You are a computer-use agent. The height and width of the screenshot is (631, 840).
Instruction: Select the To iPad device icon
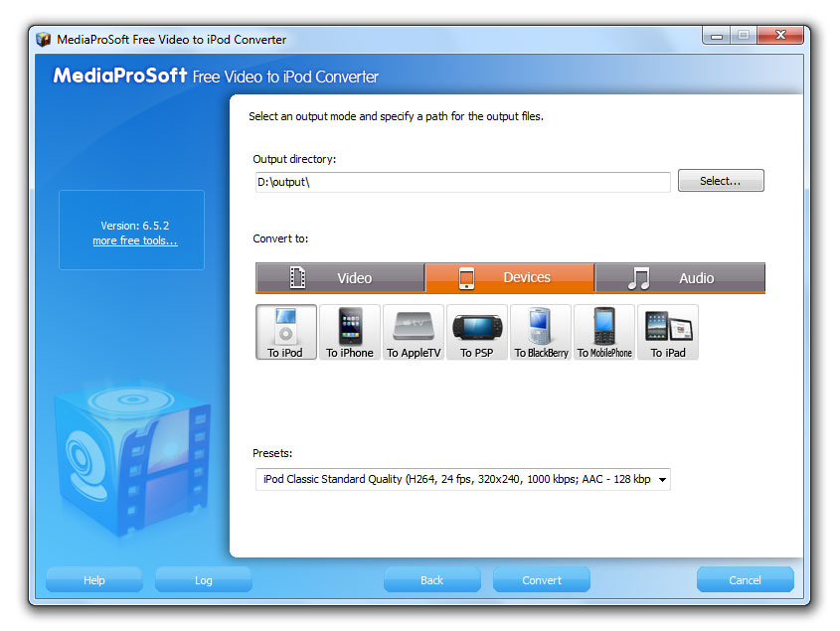pos(668,332)
